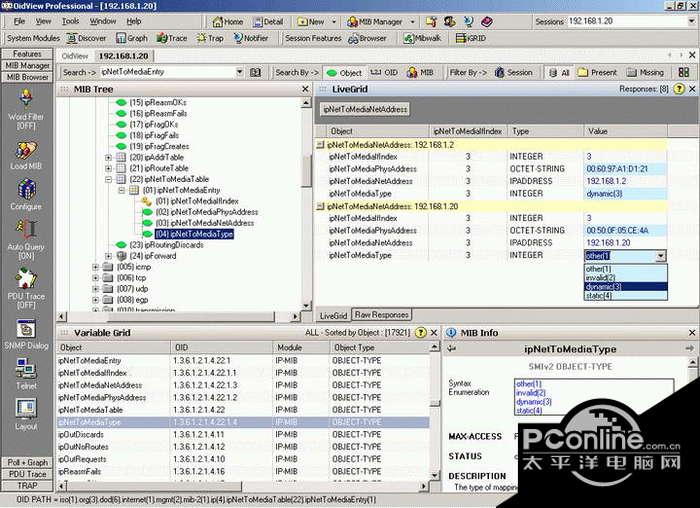Launch the Telnet sidebar icon
The height and width of the screenshot is (508, 700).
click(26, 374)
